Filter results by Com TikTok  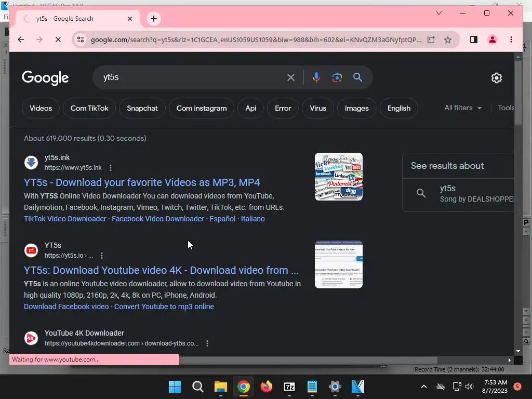click(89, 108)
